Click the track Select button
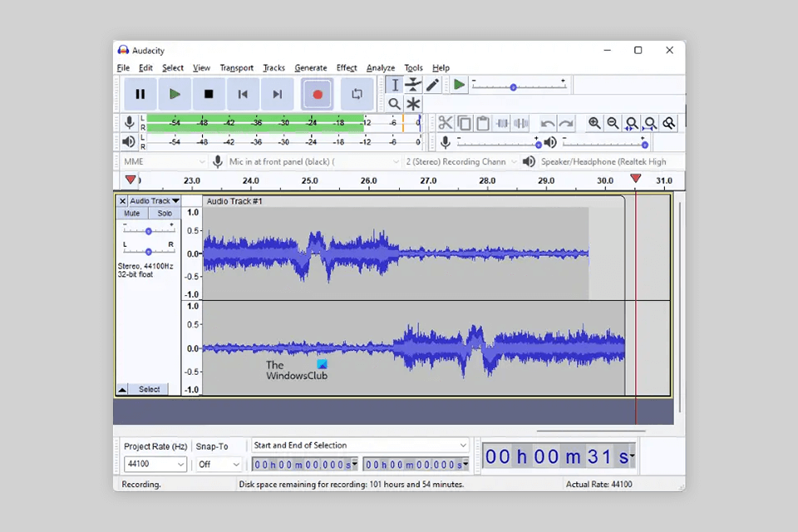798x532 pixels. [x=149, y=390]
